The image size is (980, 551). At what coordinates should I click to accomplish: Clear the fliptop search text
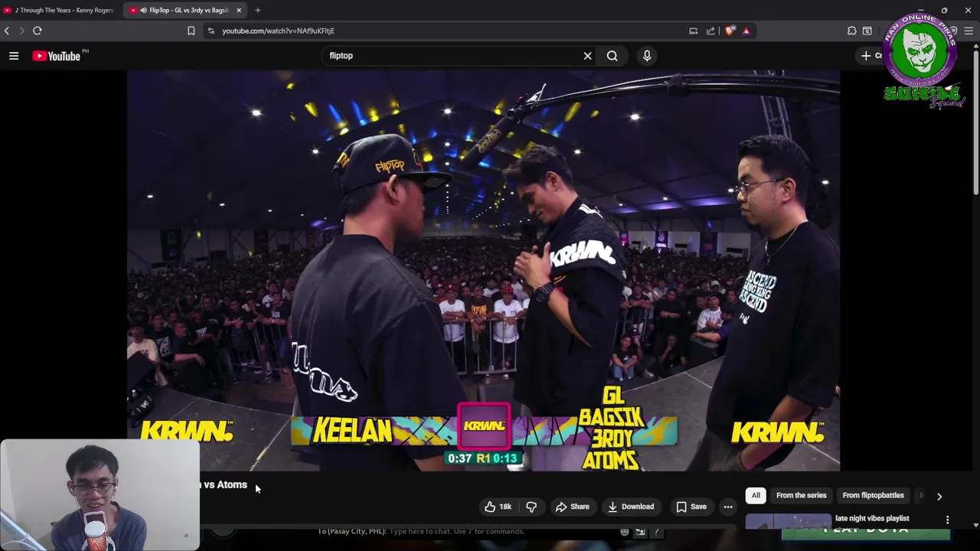(587, 56)
